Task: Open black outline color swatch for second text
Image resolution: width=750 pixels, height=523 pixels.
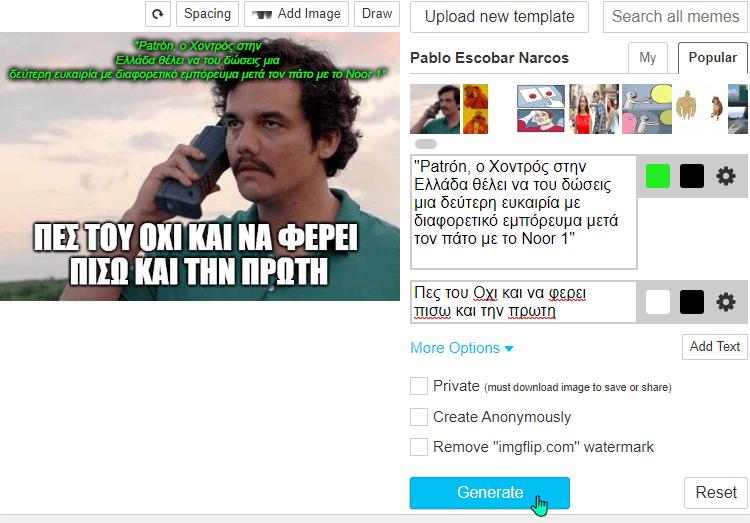Action: pos(692,302)
